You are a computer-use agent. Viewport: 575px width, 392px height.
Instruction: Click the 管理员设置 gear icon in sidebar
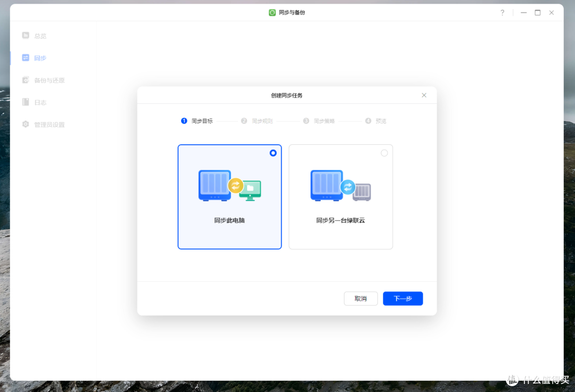tap(26, 124)
